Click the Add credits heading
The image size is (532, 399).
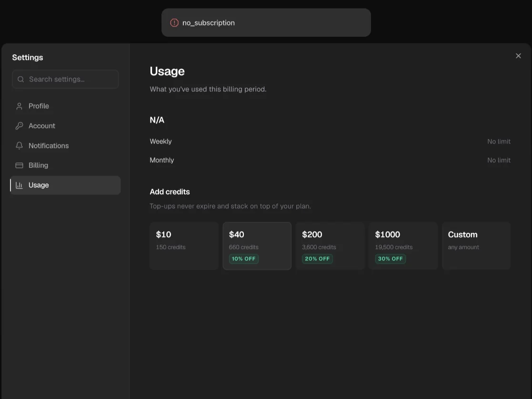click(170, 192)
